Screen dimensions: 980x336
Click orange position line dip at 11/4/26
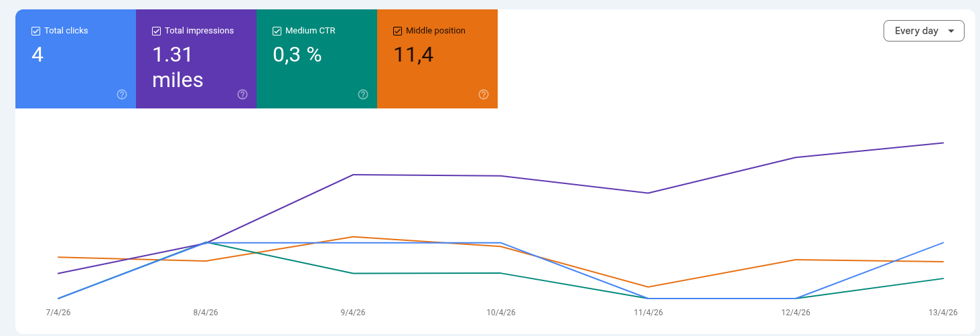tap(648, 287)
